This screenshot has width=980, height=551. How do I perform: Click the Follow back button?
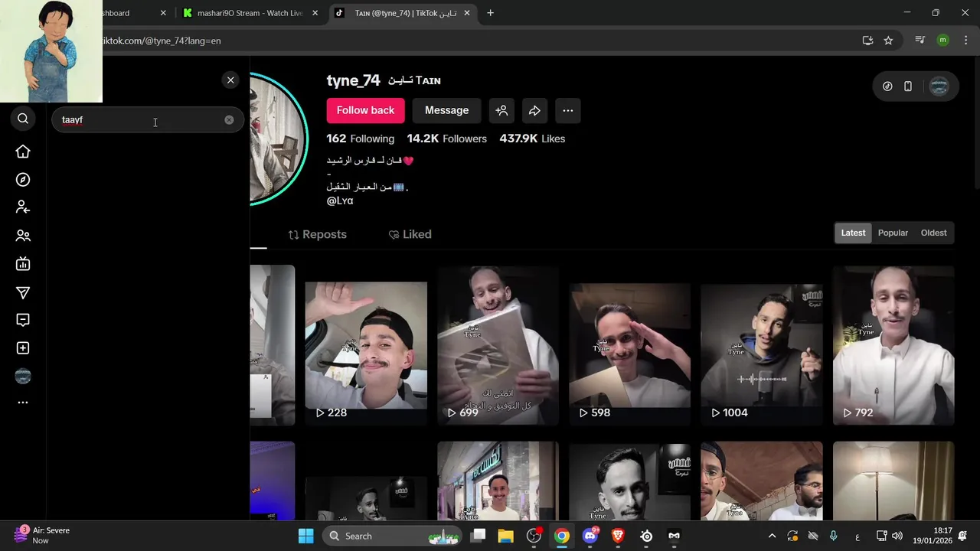365,110
